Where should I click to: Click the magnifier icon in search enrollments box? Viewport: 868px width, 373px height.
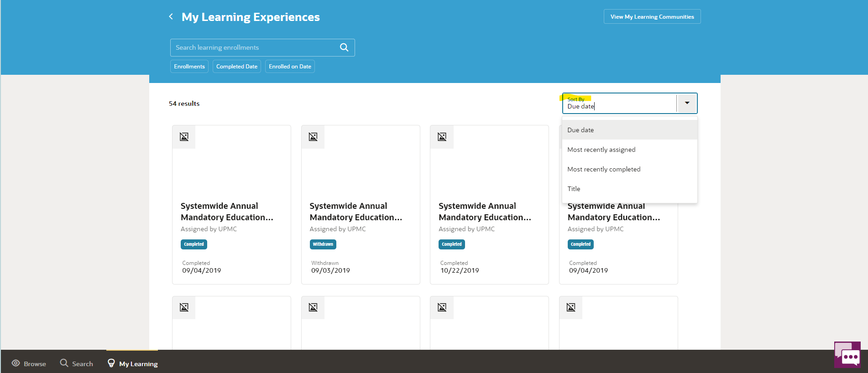(x=344, y=47)
